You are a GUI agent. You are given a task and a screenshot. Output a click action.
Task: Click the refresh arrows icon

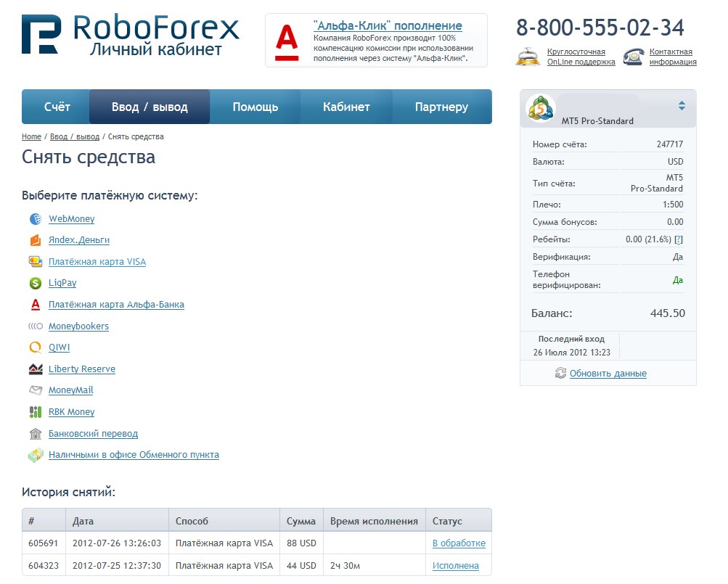coord(560,373)
